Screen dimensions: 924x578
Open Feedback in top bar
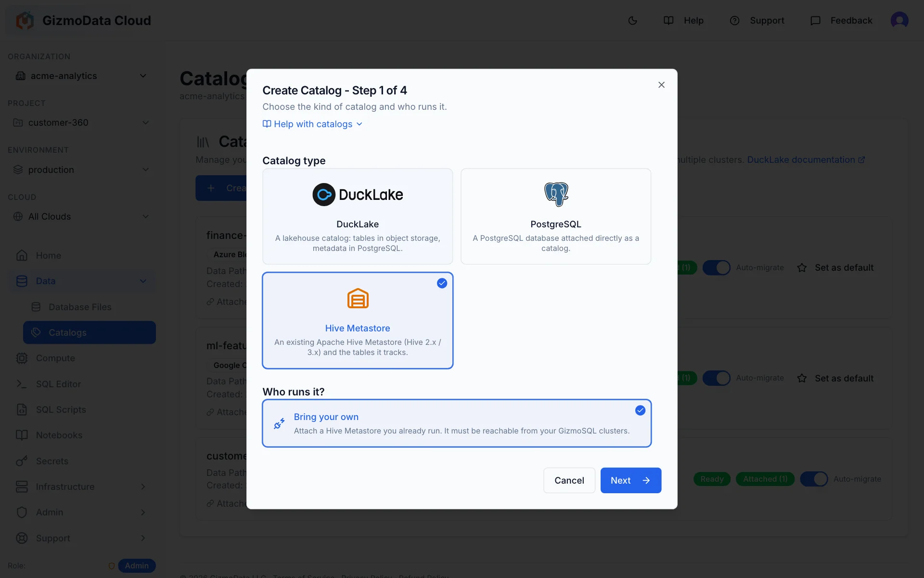(x=841, y=21)
